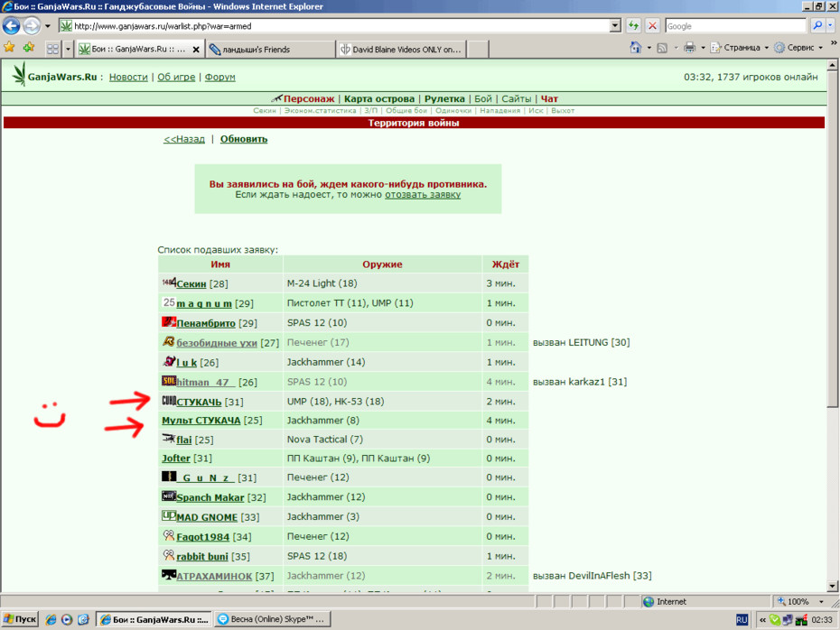Open player hitman_47 profile
This screenshot has width=840, height=630.
click(x=205, y=382)
